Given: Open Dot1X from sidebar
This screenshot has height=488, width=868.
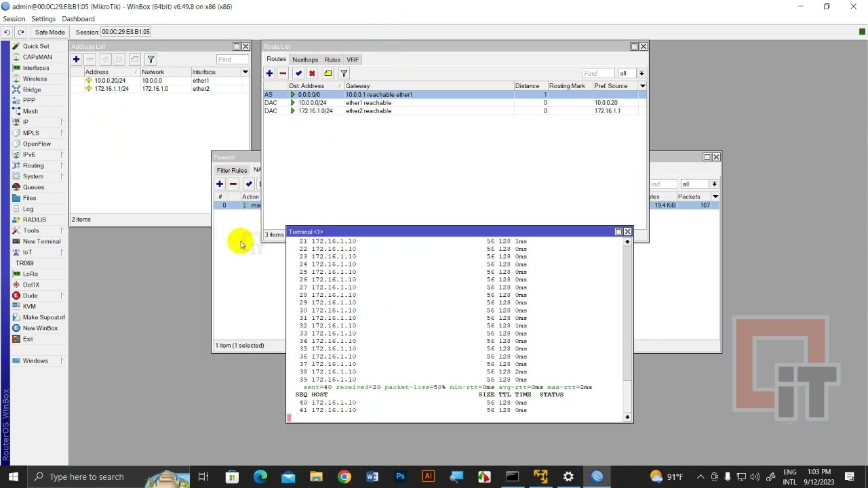Looking at the screenshot, I should pos(31,285).
